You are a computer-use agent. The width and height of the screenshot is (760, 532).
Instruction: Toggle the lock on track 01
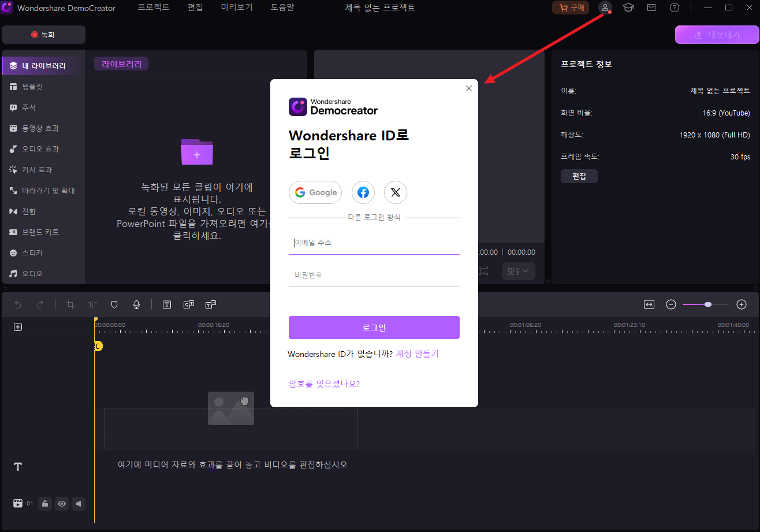[x=45, y=504]
